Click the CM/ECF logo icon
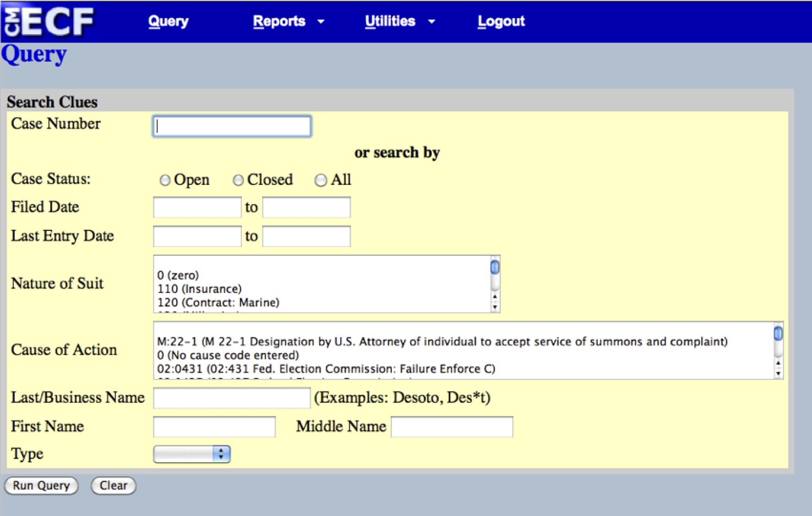 click(x=48, y=21)
